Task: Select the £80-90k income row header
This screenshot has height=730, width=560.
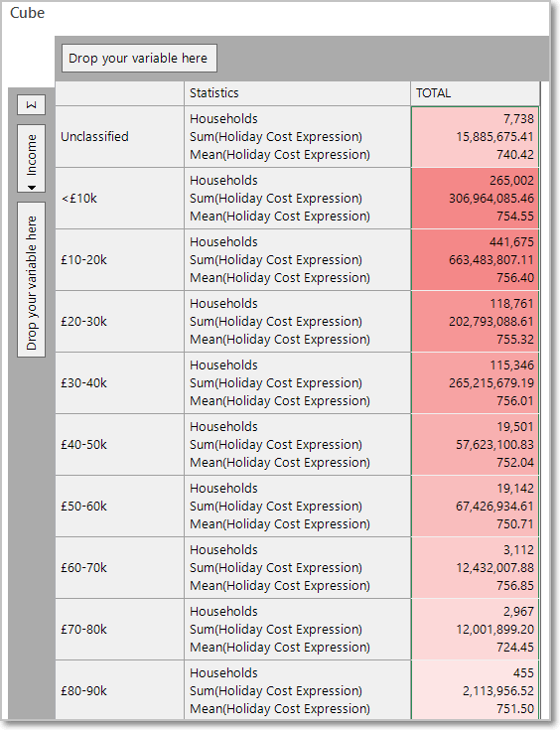Action: coord(119,691)
